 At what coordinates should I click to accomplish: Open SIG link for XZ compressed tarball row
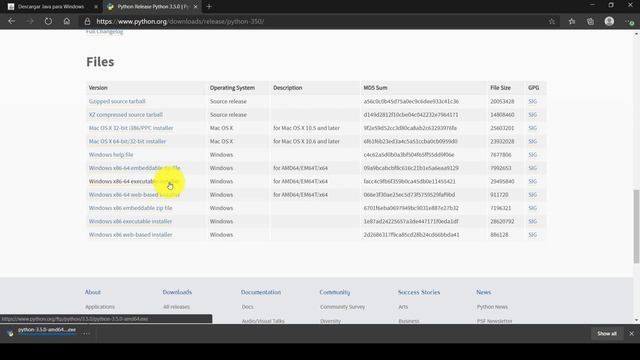tap(533, 115)
